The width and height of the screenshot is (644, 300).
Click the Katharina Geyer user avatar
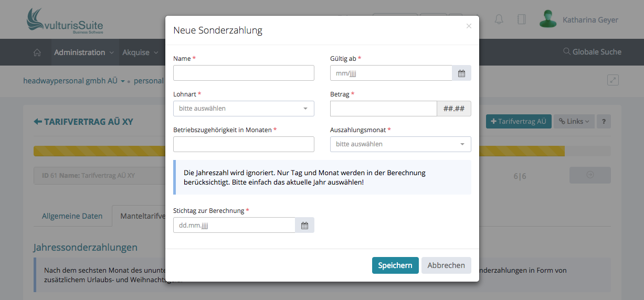[x=548, y=19]
